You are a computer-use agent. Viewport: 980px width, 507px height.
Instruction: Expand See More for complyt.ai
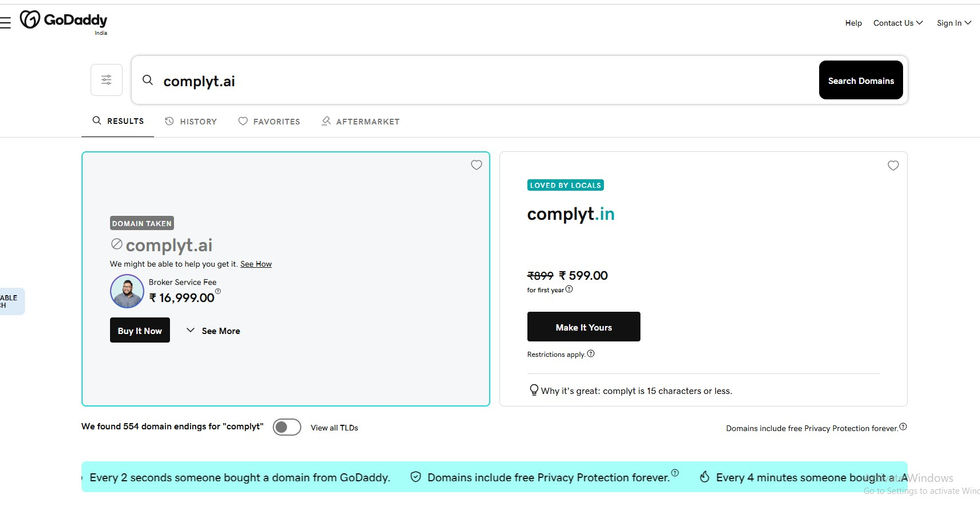(x=213, y=331)
